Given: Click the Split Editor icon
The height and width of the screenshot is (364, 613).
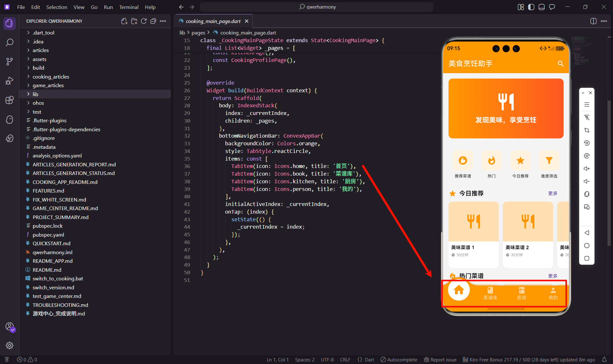Looking at the screenshot, I should (593, 21).
